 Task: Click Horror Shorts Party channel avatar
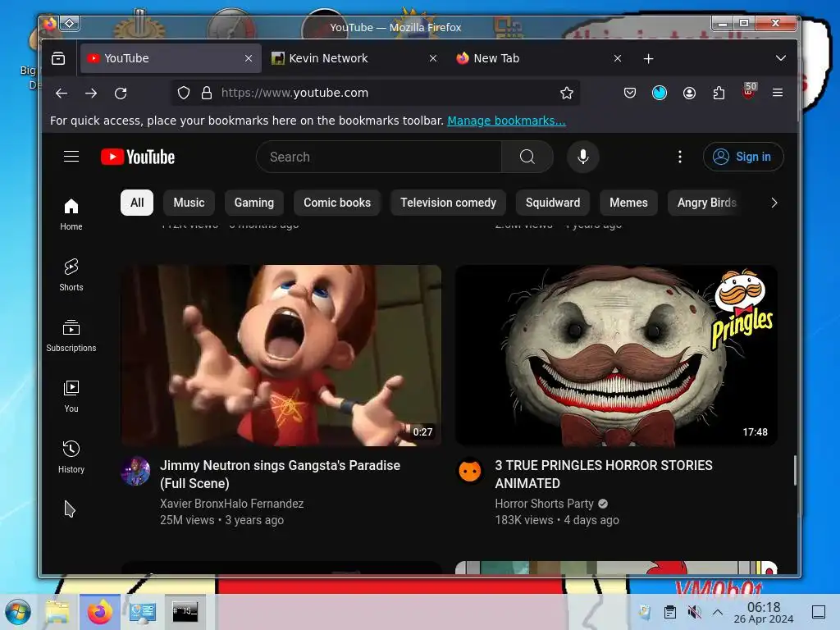tap(470, 471)
